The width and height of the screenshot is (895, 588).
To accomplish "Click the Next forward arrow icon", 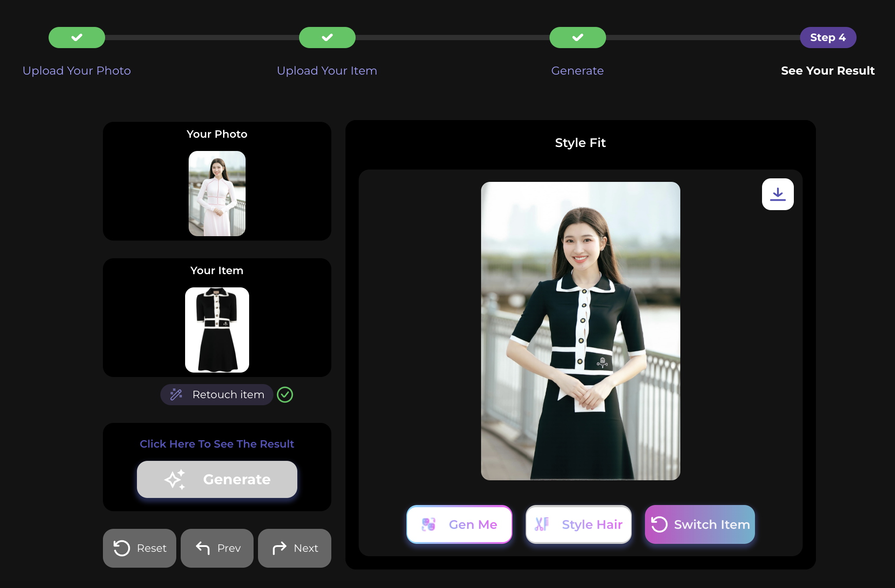I will click(x=280, y=548).
